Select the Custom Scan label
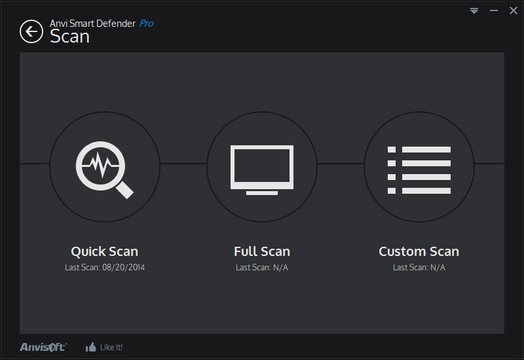Screen dimensions: 524x360 419,251
